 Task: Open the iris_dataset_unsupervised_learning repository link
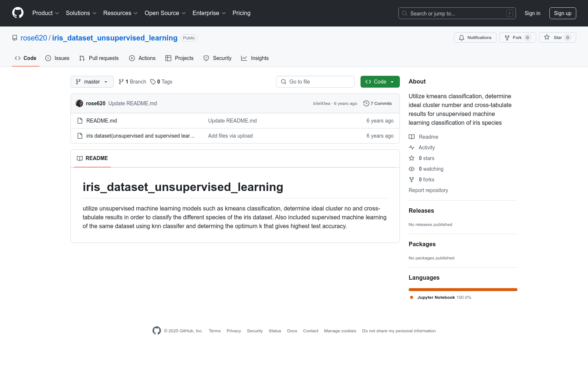tap(115, 38)
